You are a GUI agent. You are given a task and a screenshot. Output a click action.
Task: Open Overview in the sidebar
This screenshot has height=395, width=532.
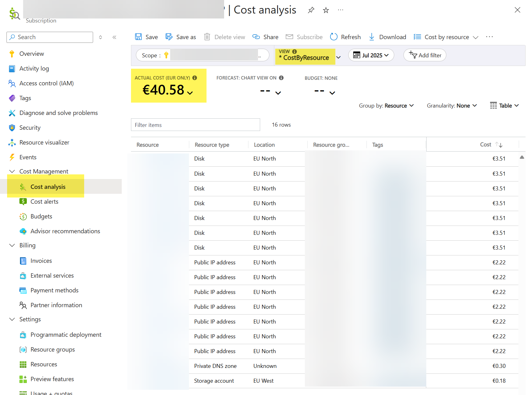(31, 54)
